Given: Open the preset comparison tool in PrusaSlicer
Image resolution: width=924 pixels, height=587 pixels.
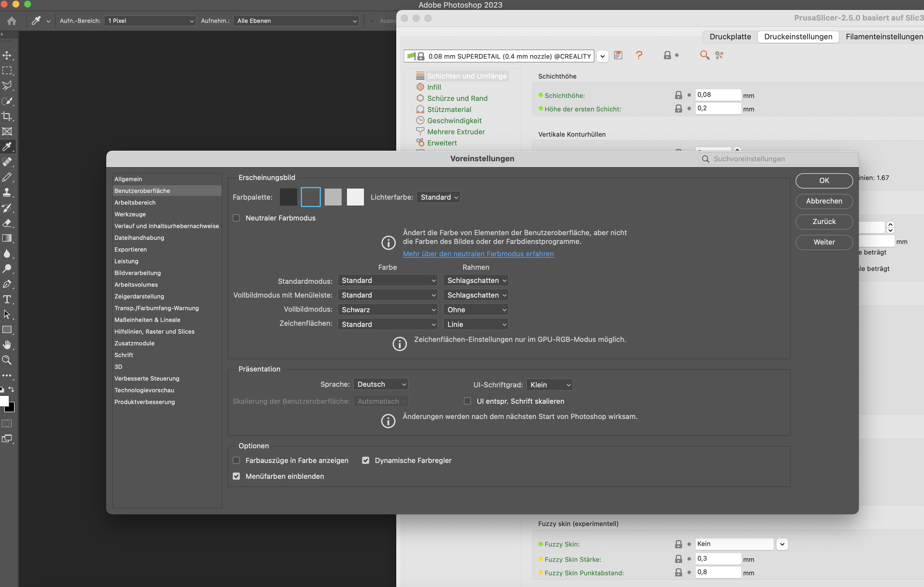Looking at the screenshot, I should pos(719,55).
